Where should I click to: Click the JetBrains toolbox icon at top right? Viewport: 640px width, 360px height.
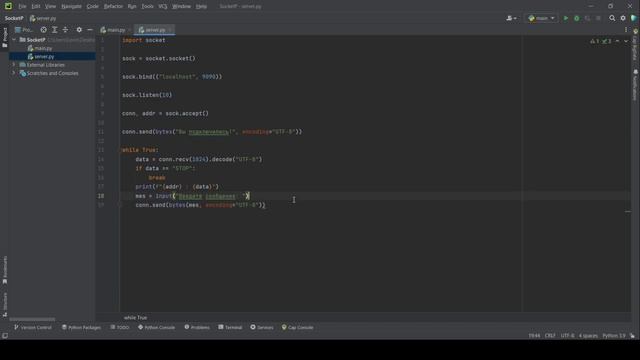pyautogui.click(x=633, y=18)
